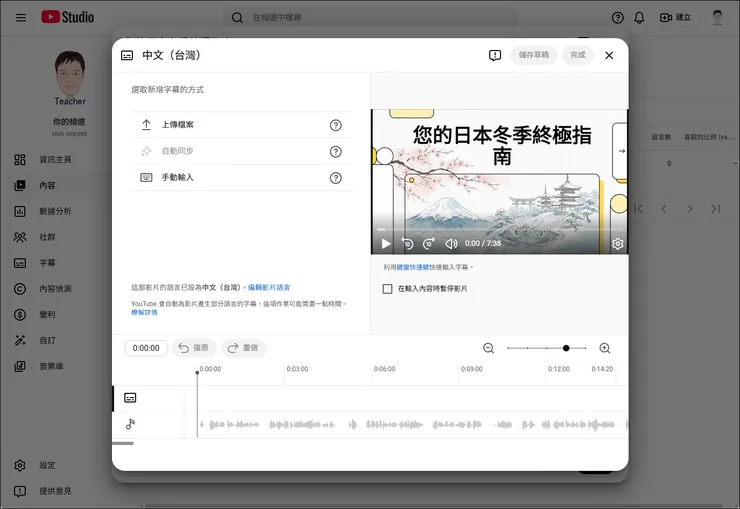Skip forward 10 seconds in video
Viewport: 740px width, 509px height.
429,243
